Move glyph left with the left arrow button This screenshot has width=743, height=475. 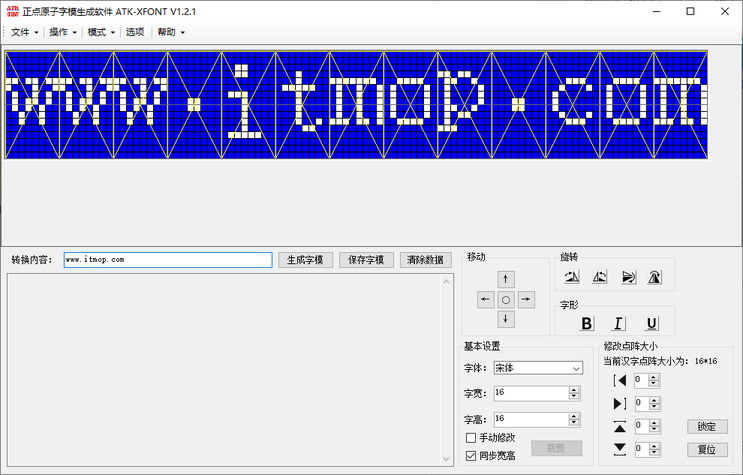point(485,299)
